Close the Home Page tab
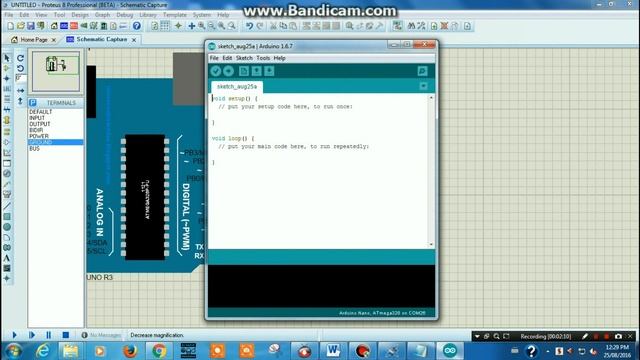The width and height of the screenshot is (640, 360). 53,40
